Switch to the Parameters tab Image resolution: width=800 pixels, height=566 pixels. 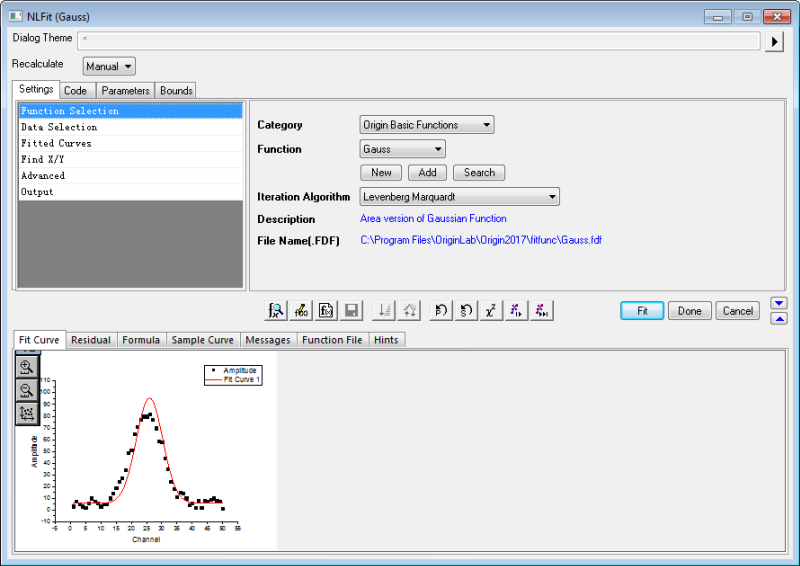tap(125, 91)
